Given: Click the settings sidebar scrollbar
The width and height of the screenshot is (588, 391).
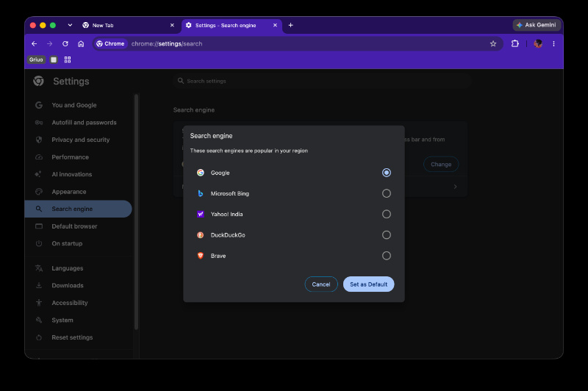Looking at the screenshot, I should (x=136, y=212).
